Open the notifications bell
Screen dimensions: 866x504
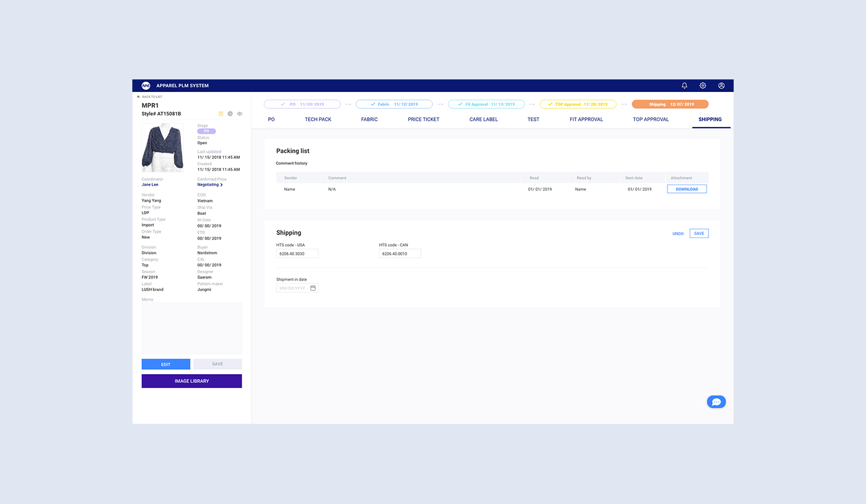click(684, 85)
